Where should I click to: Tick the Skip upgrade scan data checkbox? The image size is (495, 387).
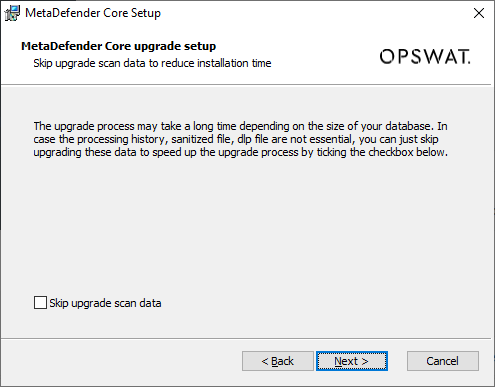click(40, 303)
